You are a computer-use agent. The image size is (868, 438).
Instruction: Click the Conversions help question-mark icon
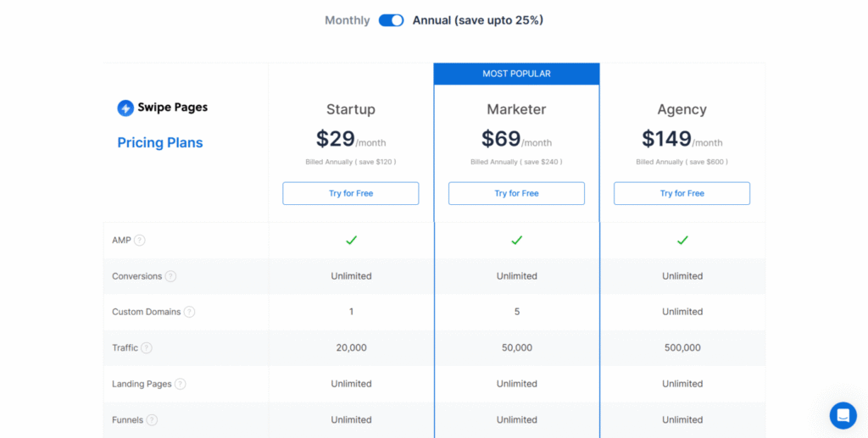[170, 276]
